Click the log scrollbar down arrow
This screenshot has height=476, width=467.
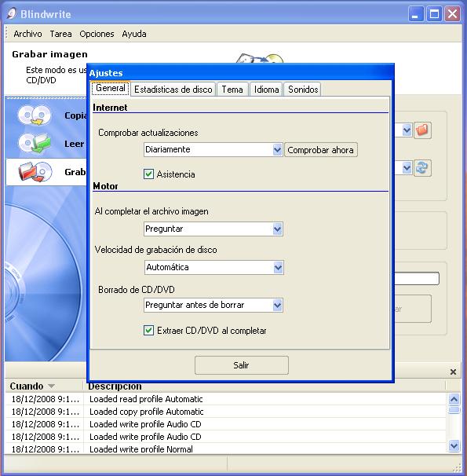454,445
